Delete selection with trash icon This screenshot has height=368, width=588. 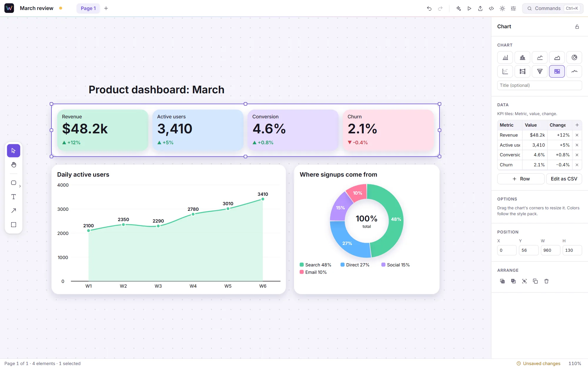(547, 281)
